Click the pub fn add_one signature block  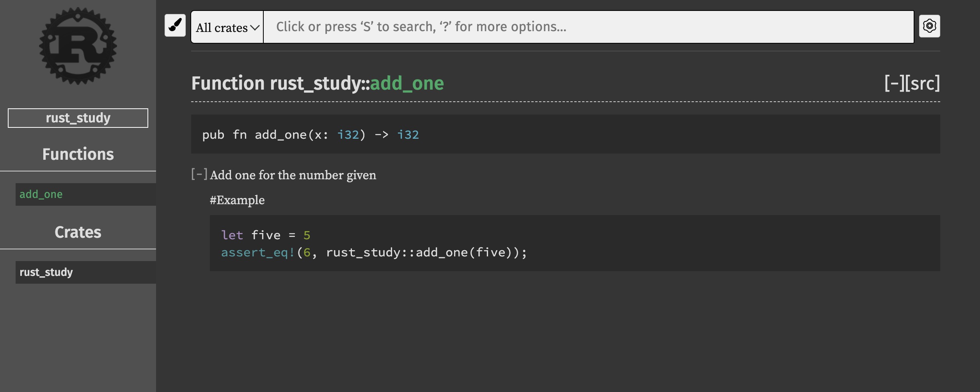311,135
